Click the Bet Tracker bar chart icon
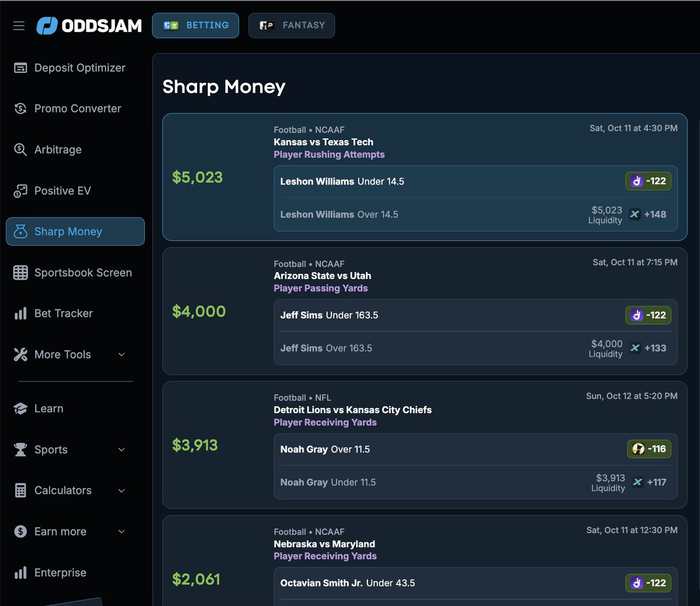The height and width of the screenshot is (606, 700). pos(20,314)
